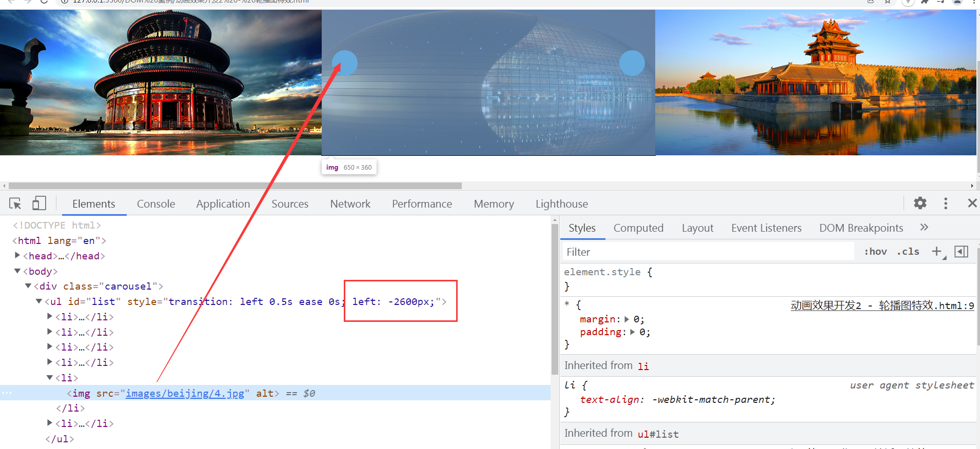Toggle the .cls element classes button
Screen dimensions: 980x449
(908, 252)
